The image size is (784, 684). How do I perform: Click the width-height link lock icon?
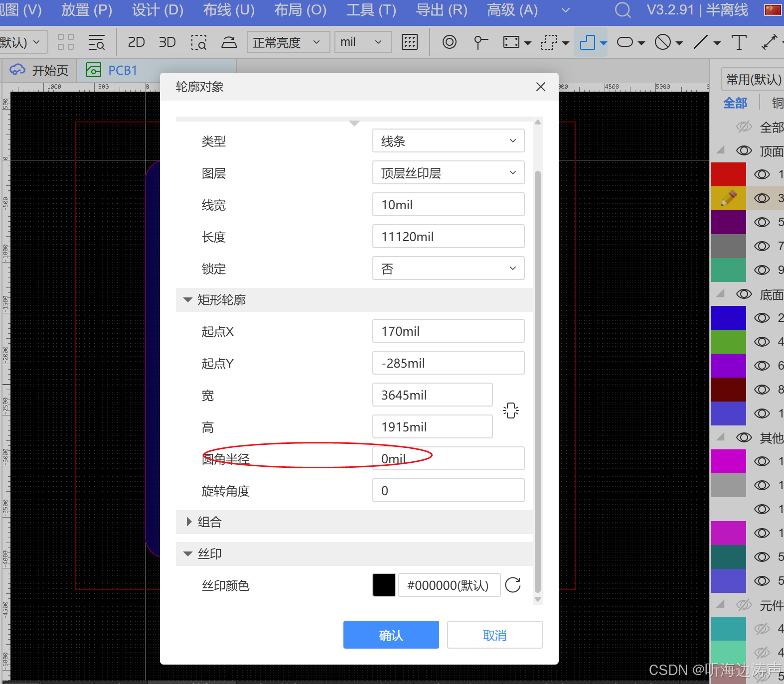pos(511,410)
